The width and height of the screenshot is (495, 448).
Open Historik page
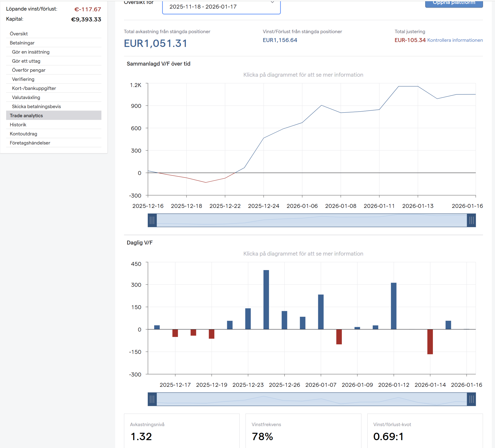[18, 125]
